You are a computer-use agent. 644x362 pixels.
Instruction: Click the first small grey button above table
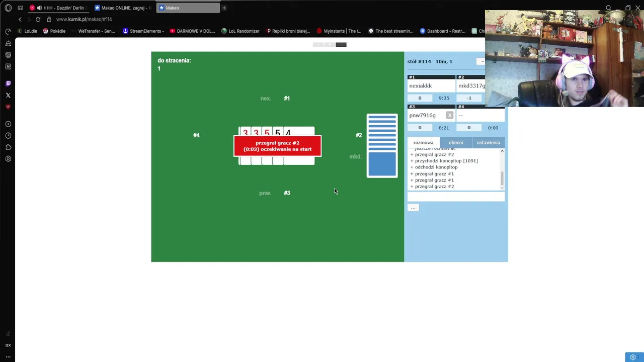(318, 45)
